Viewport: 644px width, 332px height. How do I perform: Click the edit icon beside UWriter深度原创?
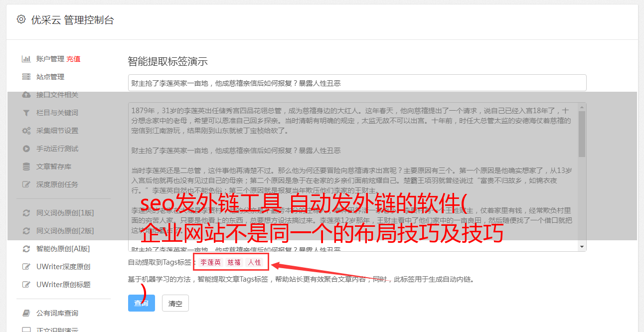click(x=26, y=267)
